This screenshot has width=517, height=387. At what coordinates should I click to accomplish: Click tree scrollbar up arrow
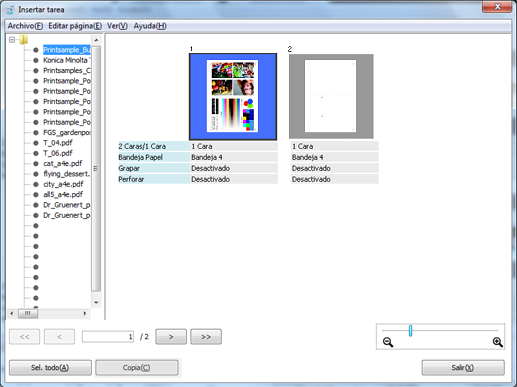pos(96,40)
